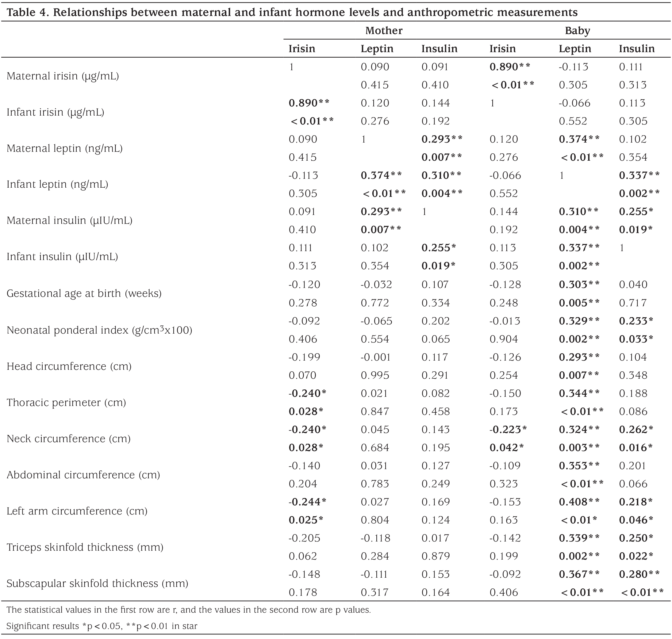This screenshot has height=639, width=672.
Task: Select the bold value 0.408** in left arm row
Action: 579,502
